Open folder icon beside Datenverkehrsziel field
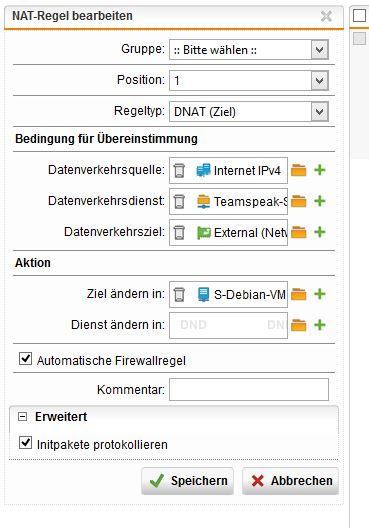This screenshot has height=528, width=369. pyautogui.click(x=299, y=232)
